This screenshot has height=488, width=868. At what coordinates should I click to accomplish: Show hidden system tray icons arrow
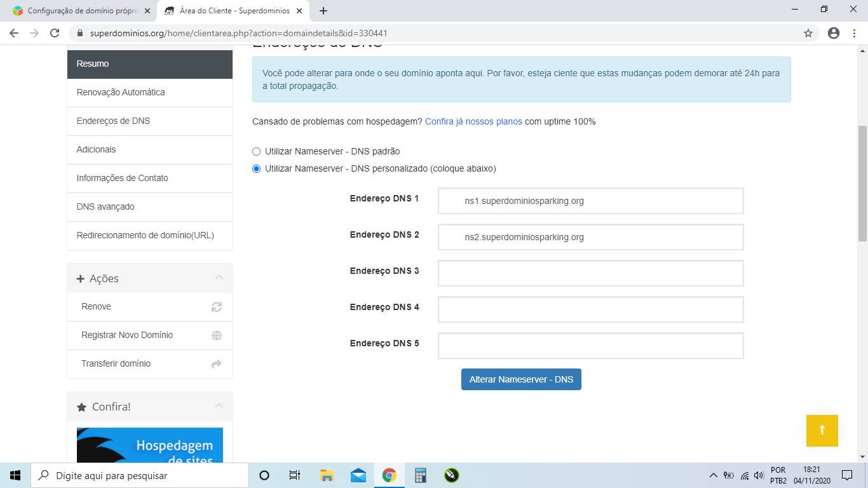pyautogui.click(x=713, y=475)
